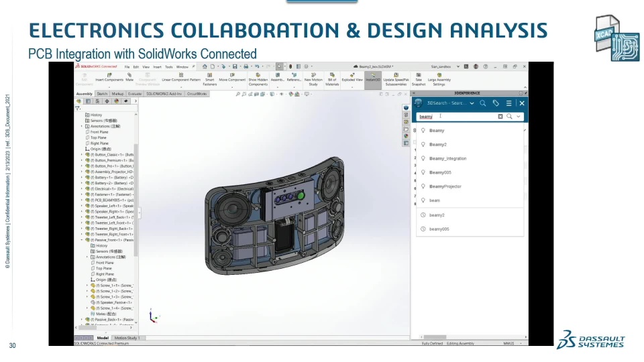Image resolution: width=644 pixels, height=362 pixels.
Task: Collapse the Passive_Front<1> tree node
Action: 82,240
